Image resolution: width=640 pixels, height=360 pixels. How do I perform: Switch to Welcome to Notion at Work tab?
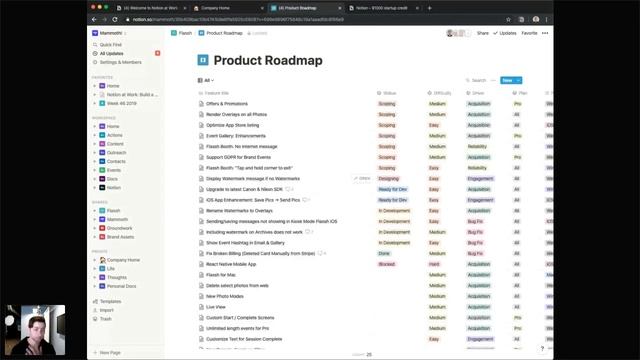[151, 8]
